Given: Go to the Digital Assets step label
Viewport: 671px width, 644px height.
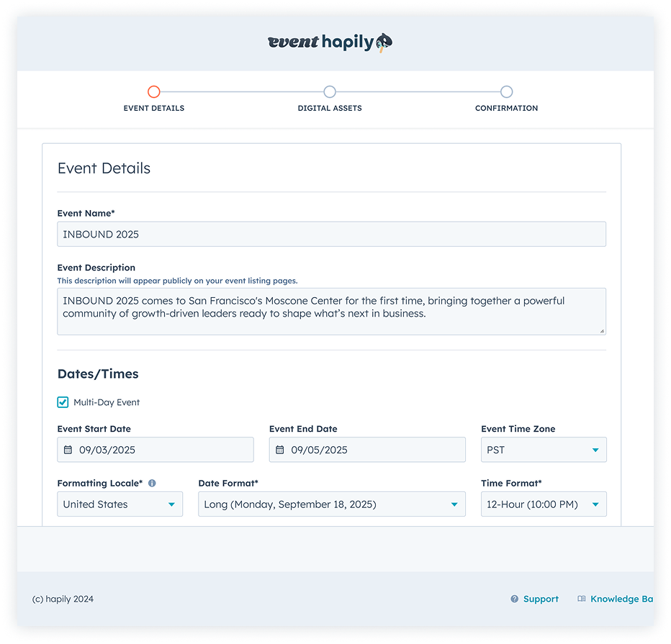Looking at the screenshot, I should (330, 108).
